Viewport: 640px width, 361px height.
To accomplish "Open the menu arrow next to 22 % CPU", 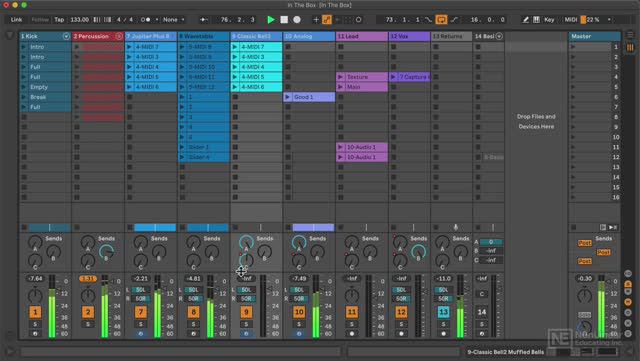I will [x=609, y=20].
